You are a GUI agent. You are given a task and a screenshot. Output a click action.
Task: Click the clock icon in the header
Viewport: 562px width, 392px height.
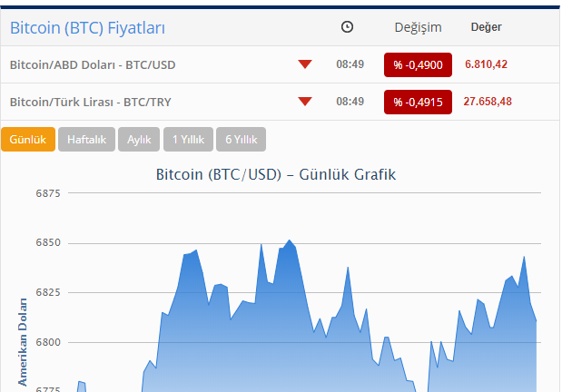tap(347, 27)
